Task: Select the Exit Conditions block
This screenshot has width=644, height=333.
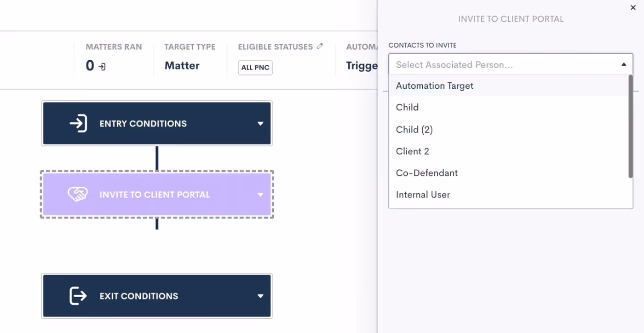Action: click(x=157, y=296)
